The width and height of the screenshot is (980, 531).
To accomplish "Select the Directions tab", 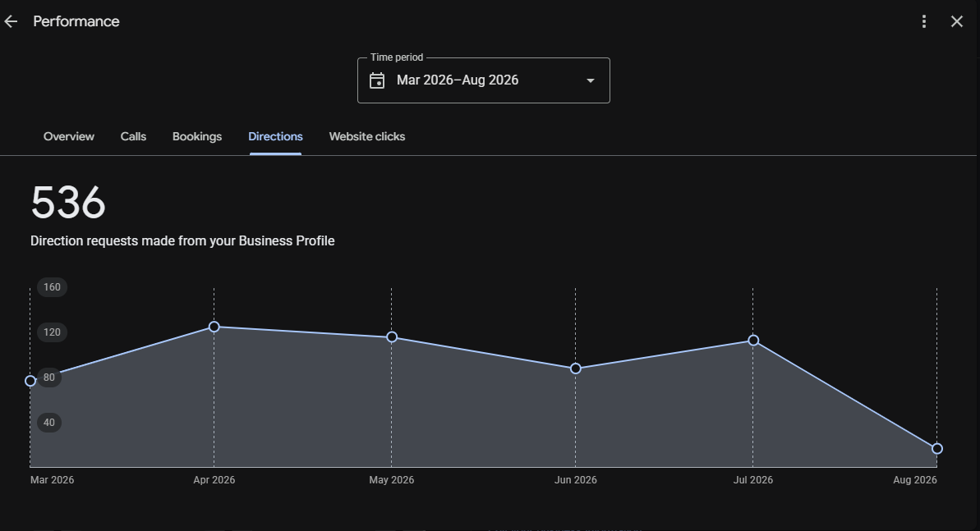I will point(275,136).
